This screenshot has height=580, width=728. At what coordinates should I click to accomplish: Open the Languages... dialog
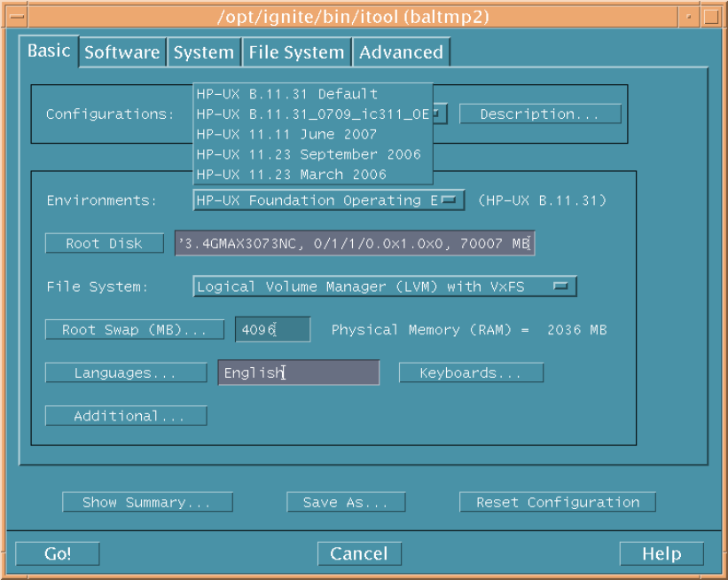[x=126, y=372]
